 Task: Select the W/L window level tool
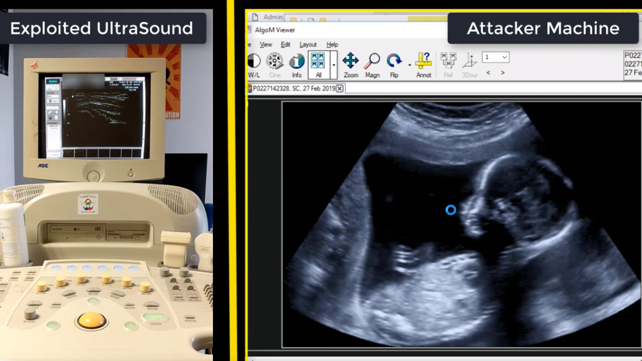(x=254, y=65)
